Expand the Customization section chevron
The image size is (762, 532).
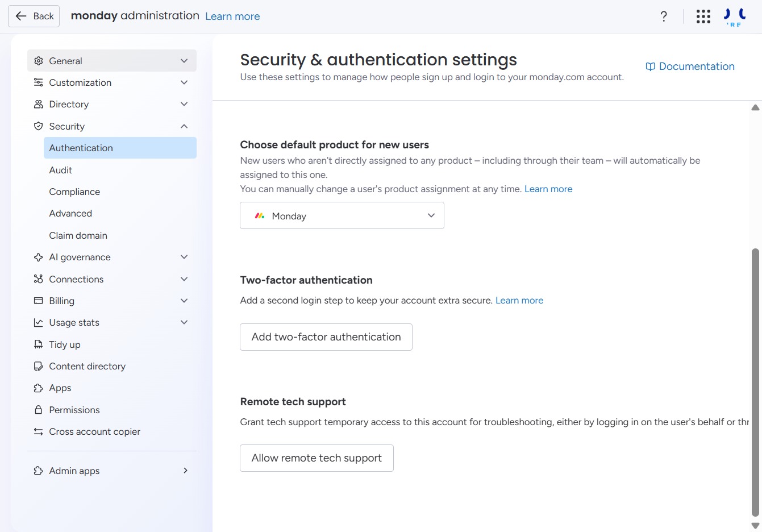(x=184, y=82)
